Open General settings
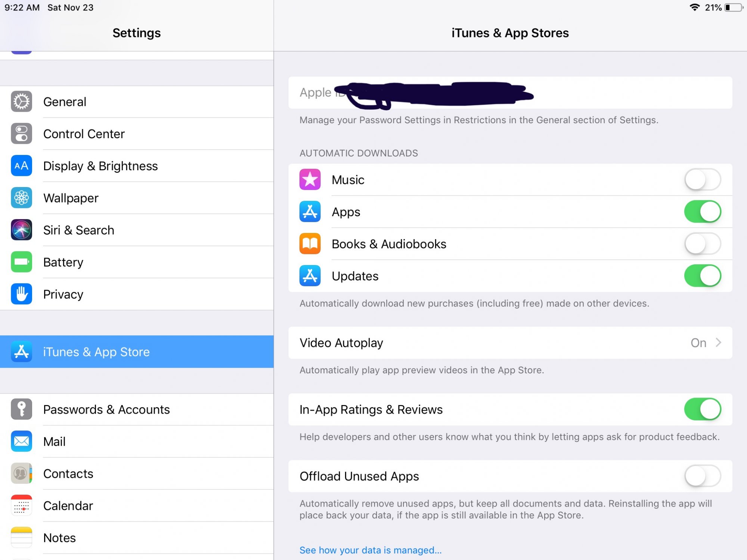Image resolution: width=747 pixels, height=560 pixels. [137, 102]
